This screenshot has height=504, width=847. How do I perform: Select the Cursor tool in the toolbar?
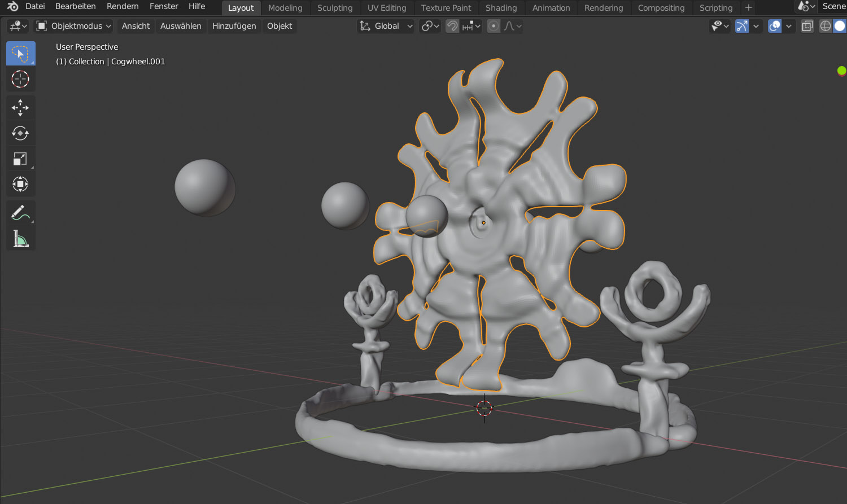point(20,79)
